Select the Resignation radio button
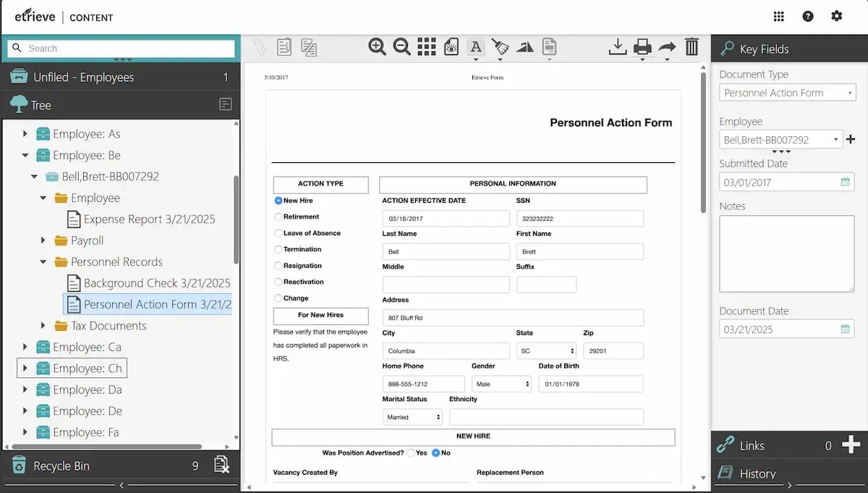 [x=278, y=266]
